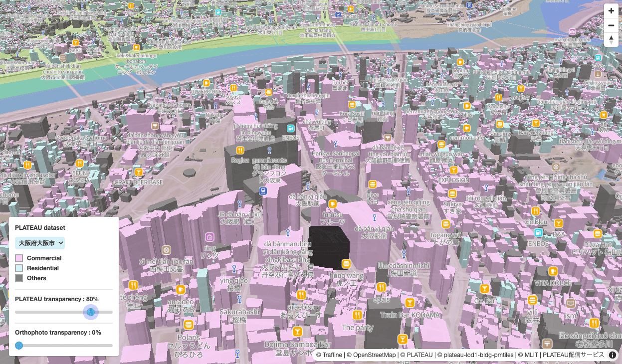Image resolution: width=622 pixels, height=364 pixels.
Task: Zoom in on the 3D map
Action: 611,11
